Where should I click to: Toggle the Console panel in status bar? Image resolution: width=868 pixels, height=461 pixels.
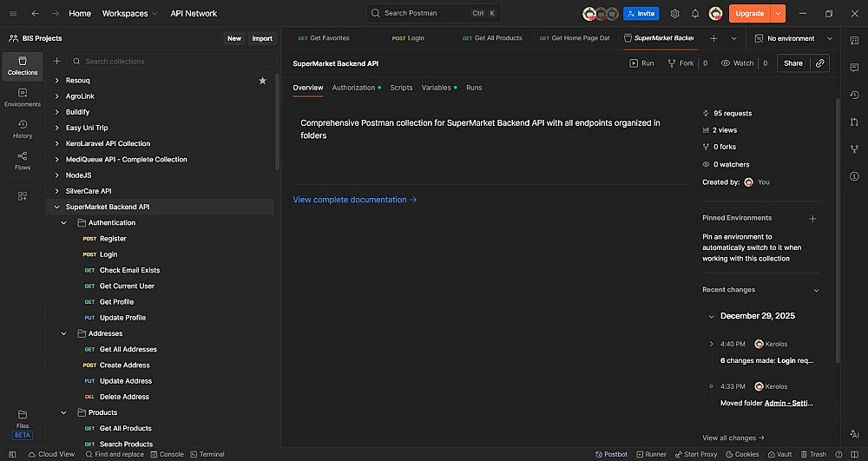(167, 454)
